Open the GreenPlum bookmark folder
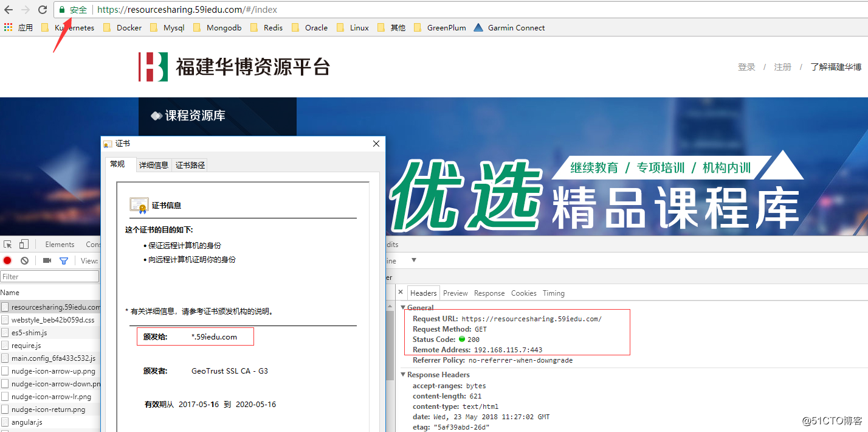Viewport: 868px width, 432px height. pyautogui.click(x=439, y=27)
